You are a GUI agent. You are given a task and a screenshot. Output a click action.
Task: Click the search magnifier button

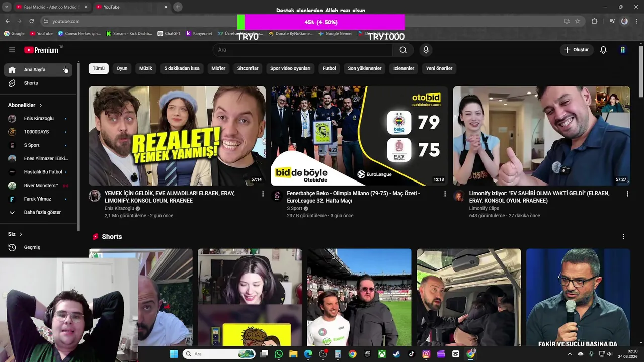403,50
